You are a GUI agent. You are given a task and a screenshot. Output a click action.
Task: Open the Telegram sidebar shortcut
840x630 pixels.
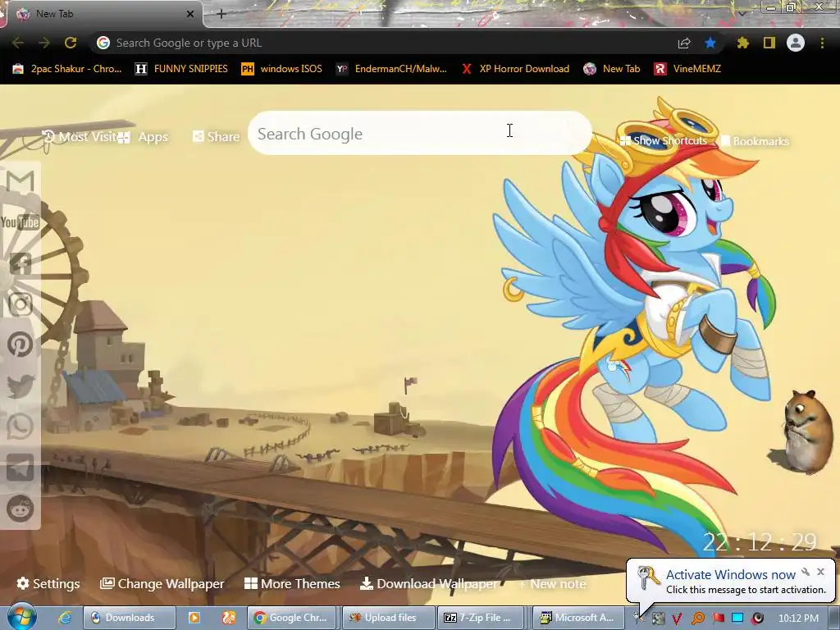(21, 468)
